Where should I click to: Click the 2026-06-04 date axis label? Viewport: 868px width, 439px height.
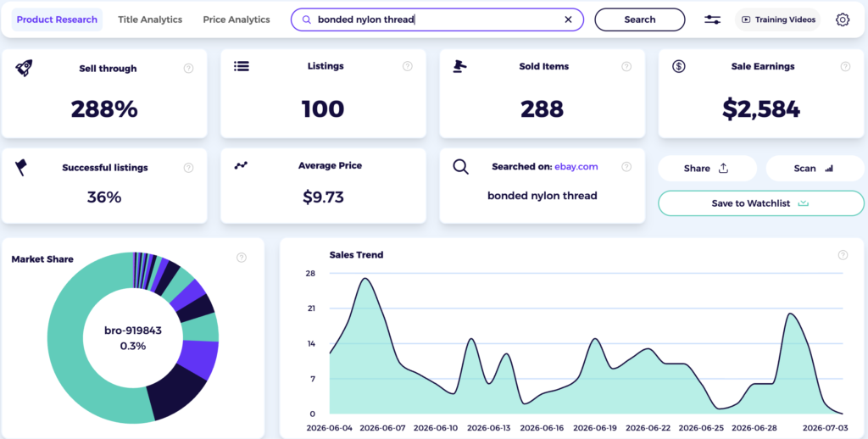[330, 428]
